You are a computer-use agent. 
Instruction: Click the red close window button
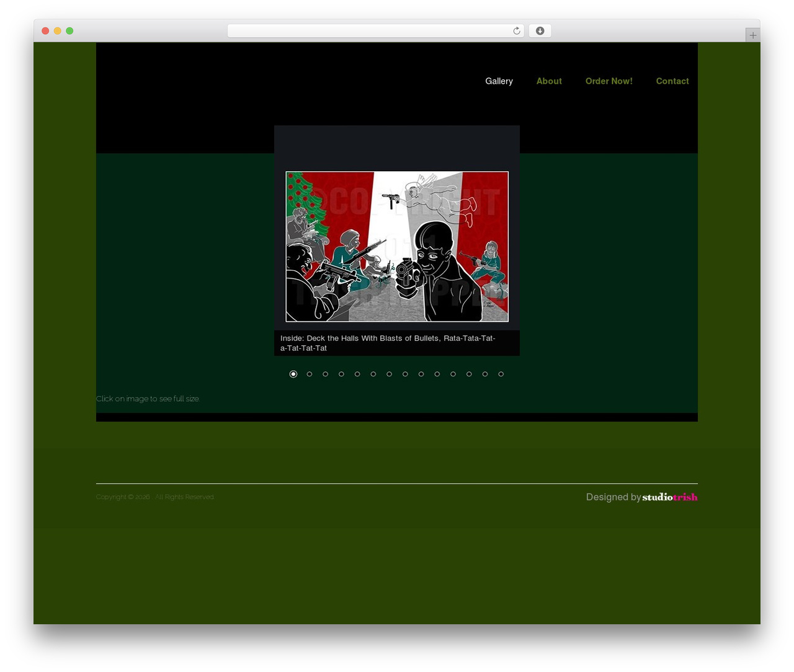(45, 31)
